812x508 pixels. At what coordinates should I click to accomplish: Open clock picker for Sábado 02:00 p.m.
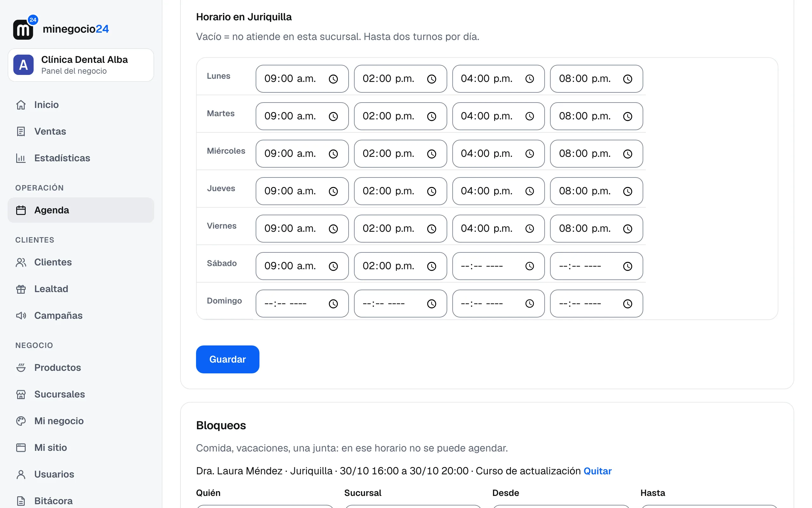tap(431, 266)
